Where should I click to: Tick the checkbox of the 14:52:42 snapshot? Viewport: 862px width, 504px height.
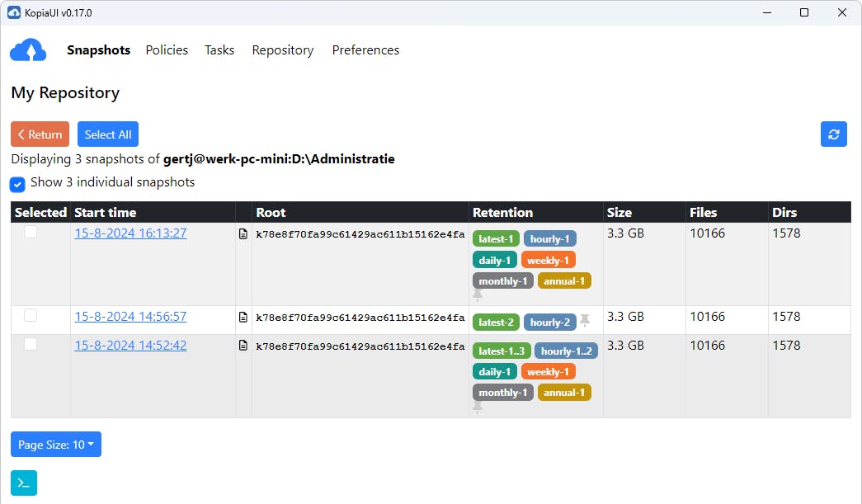point(31,345)
